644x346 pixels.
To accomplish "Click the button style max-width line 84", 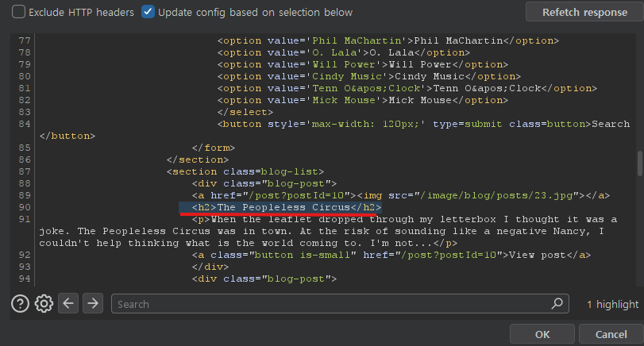I will click(423, 124).
